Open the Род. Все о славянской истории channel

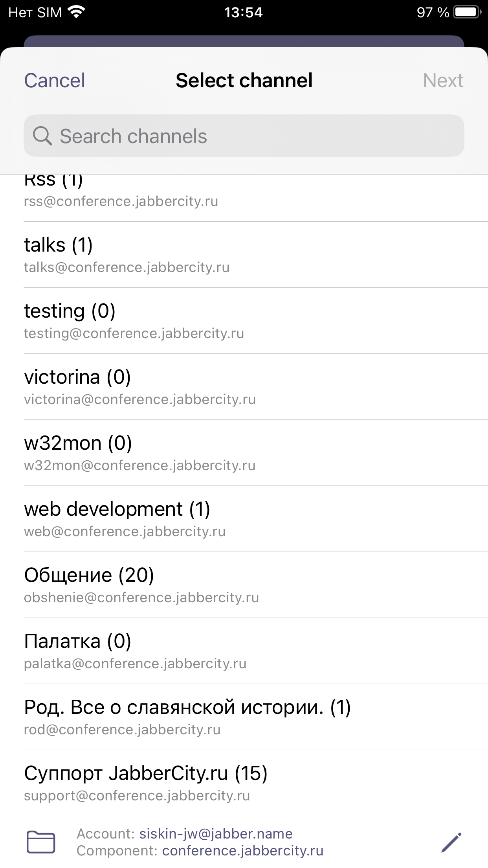tap(244, 717)
